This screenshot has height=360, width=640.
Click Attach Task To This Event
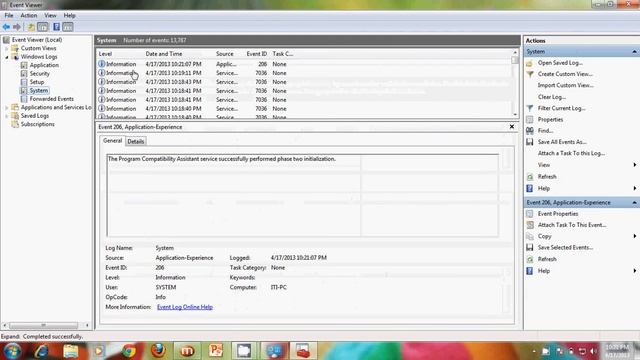pos(572,225)
